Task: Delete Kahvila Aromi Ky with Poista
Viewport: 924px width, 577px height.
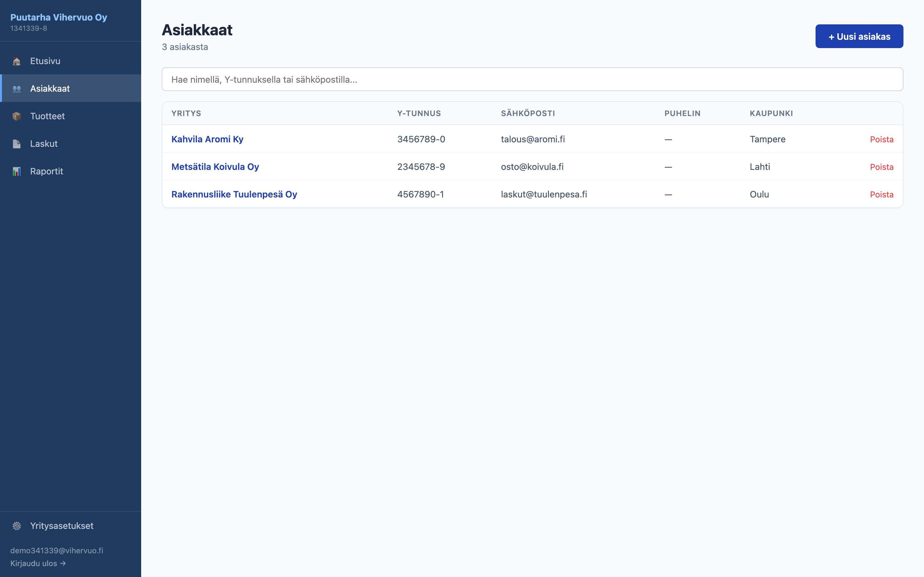Action: tap(882, 139)
